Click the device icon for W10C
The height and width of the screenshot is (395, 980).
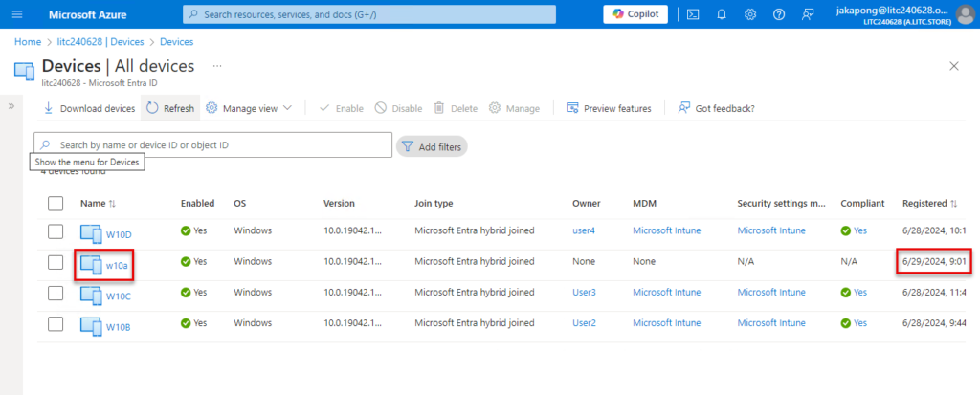click(x=91, y=296)
